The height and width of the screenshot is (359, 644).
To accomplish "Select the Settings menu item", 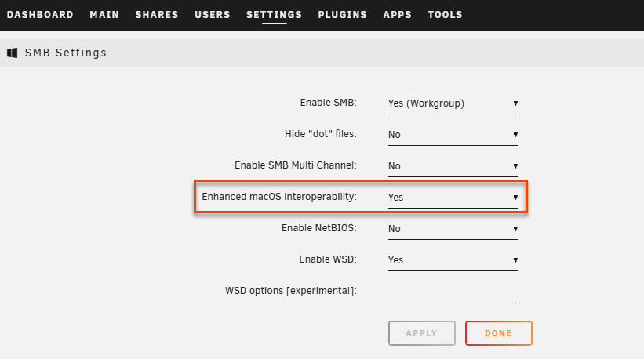I will pos(274,15).
